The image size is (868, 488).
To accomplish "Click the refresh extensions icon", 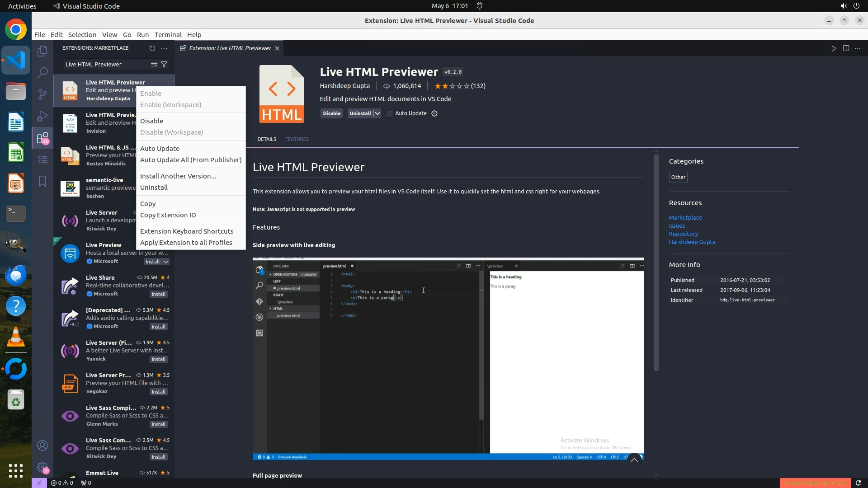I will pyautogui.click(x=152, y=48).
